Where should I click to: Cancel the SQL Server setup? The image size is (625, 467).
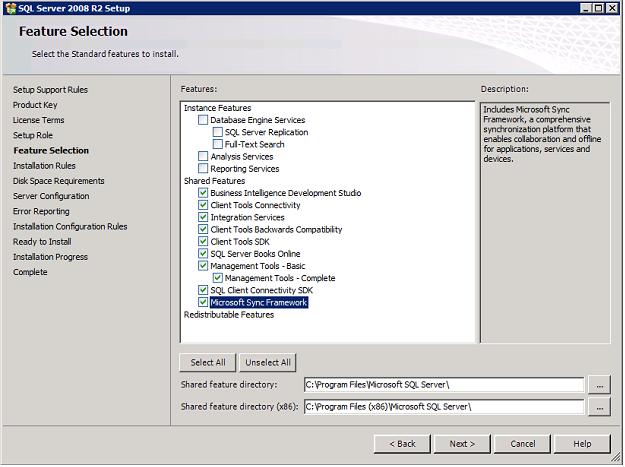[523, 444]
